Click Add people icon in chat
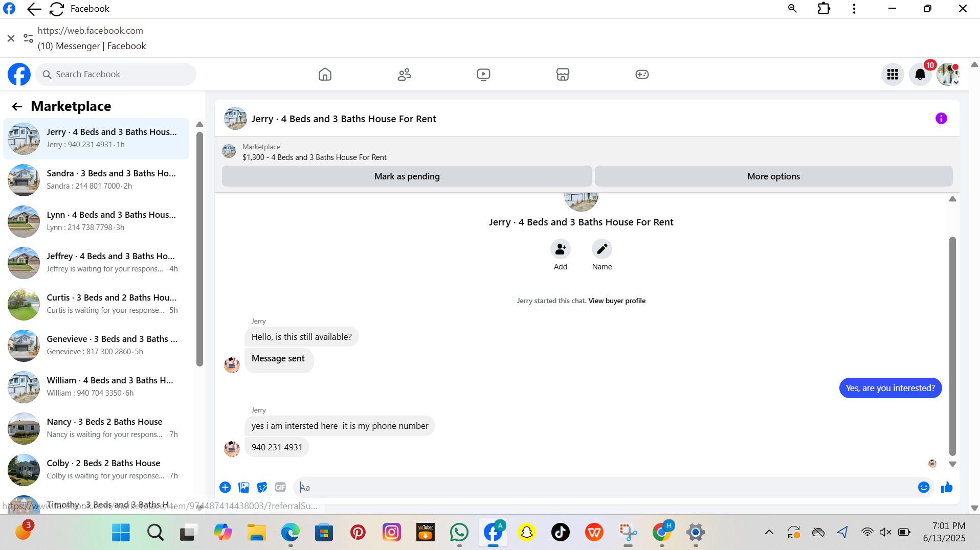The width and height of the screenshot is (980, 550). pyautogui.click(x=561, y=249)
